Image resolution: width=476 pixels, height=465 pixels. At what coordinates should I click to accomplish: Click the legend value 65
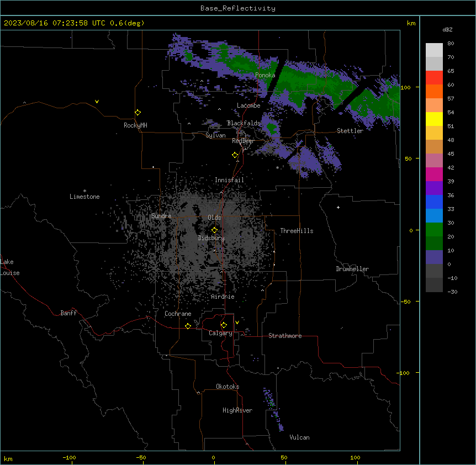tap(451, 71)
